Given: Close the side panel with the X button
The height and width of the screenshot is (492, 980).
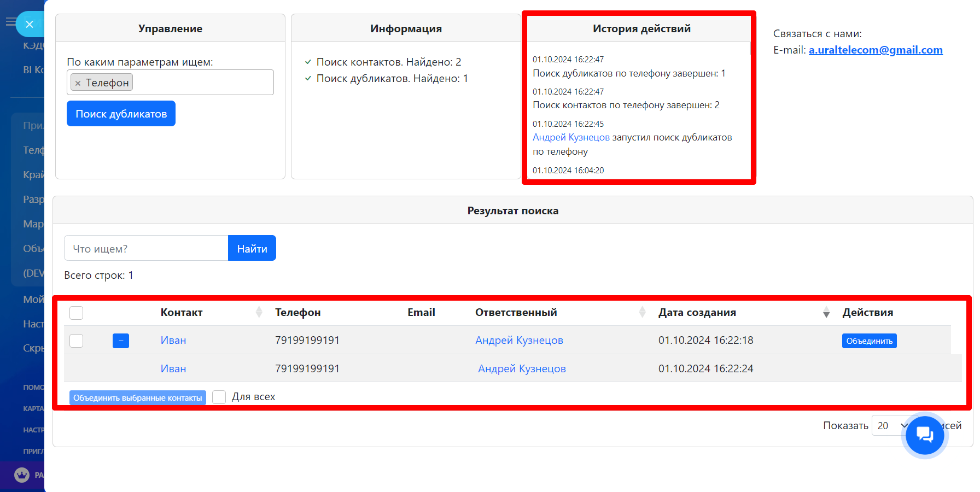Looking at the screenshot, I should pyautogui.click(x=30, y=24).
